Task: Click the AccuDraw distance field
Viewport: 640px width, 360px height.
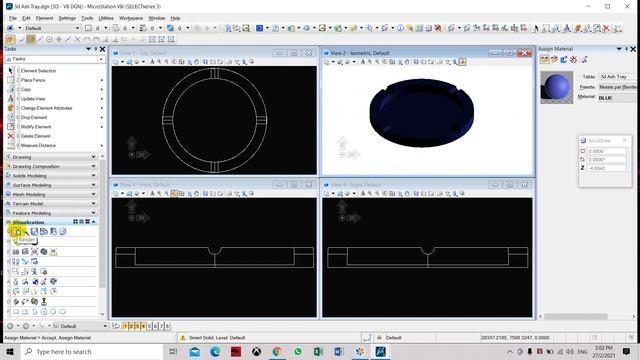Action: [x=606, y=151]
